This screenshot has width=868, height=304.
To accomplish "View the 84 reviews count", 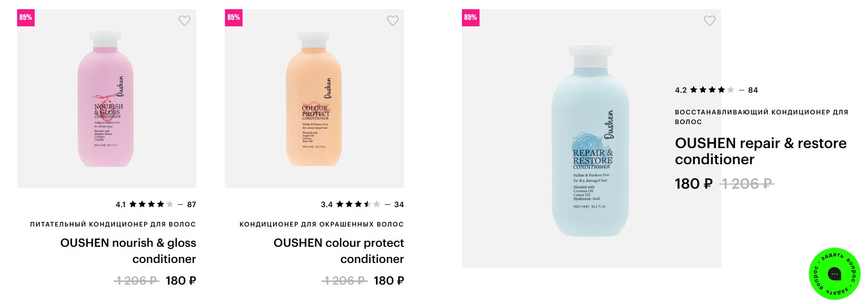I will click(753, 90).
